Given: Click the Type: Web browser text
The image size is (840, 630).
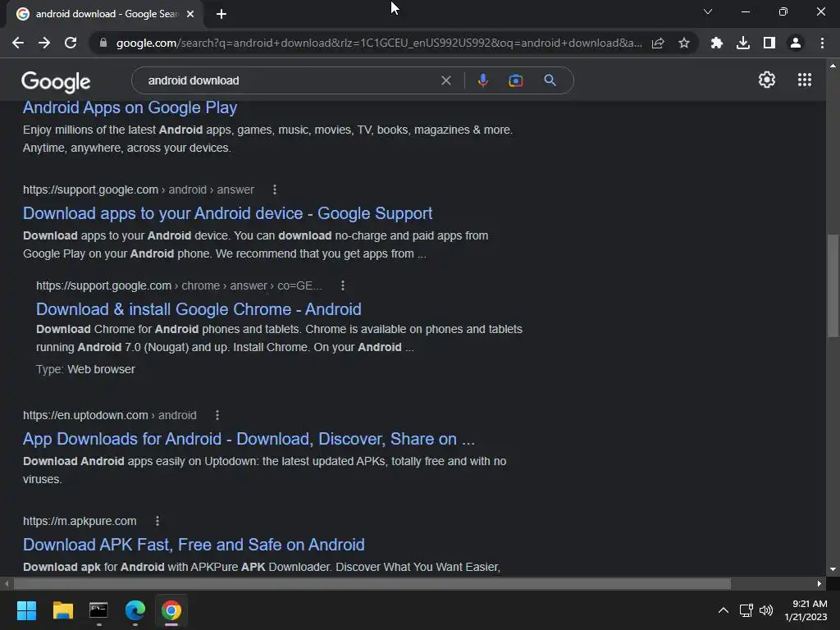Looking at the screenshot, I should [85, 369].
